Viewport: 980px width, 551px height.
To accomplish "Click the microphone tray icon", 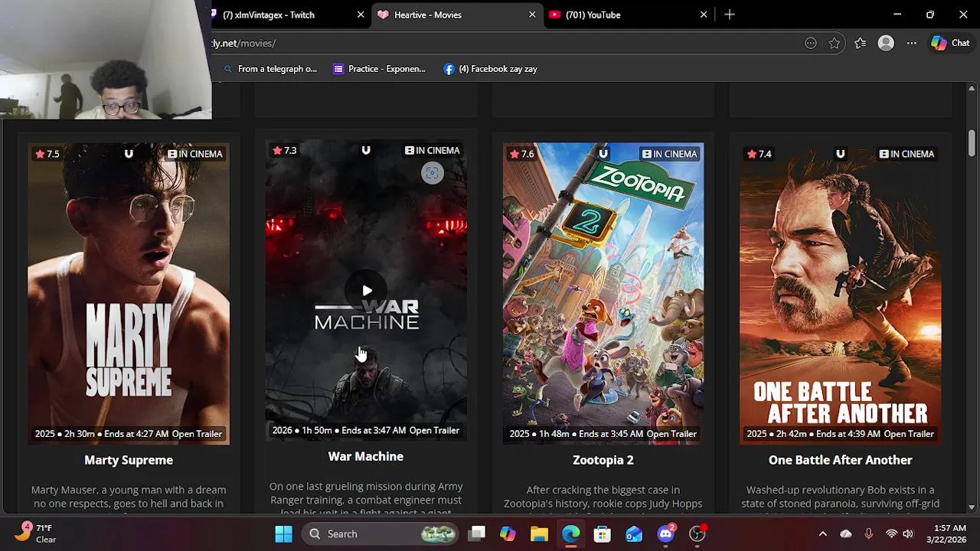I will click(x=868, y=534).
